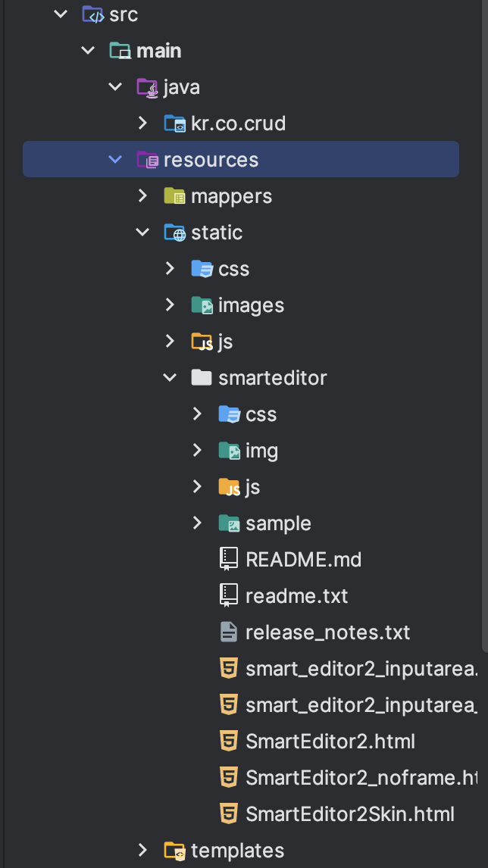Viewport: 488px width, 868px height.
Task: Select the resources folder label
Action: pyautogui.click(x=211, y=160)
